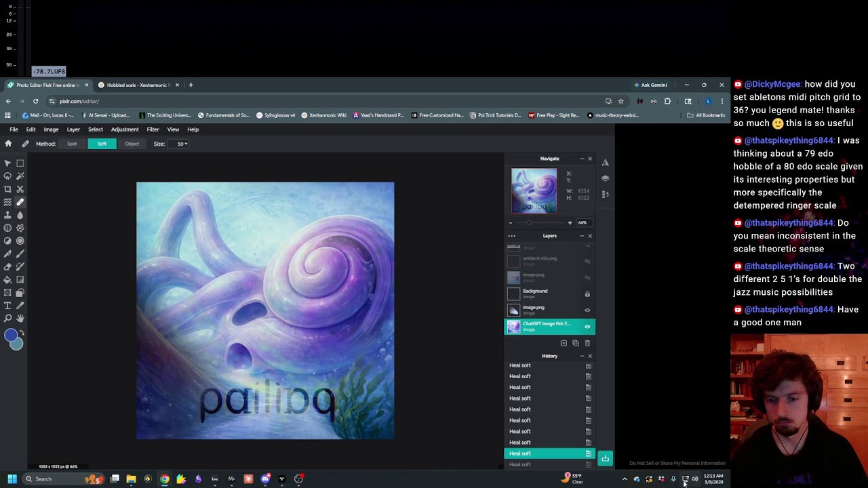
Task: Click the Pixlr home icon
Action: 8,144
